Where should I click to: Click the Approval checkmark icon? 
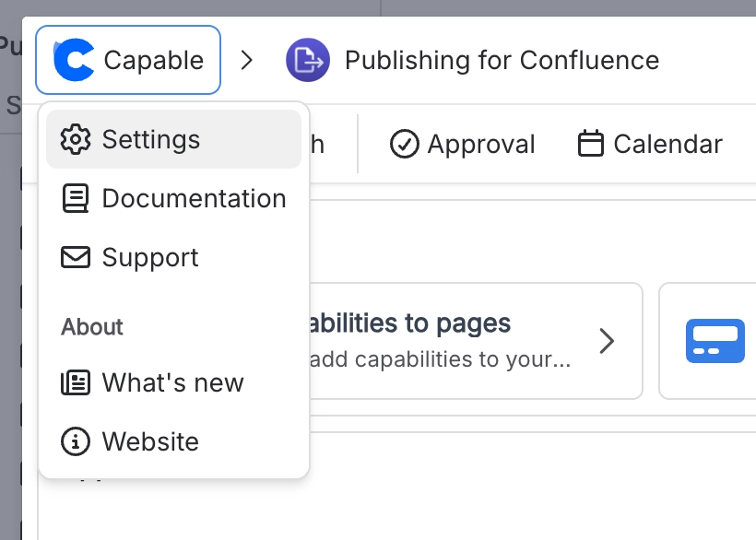(x=405, y=144)
